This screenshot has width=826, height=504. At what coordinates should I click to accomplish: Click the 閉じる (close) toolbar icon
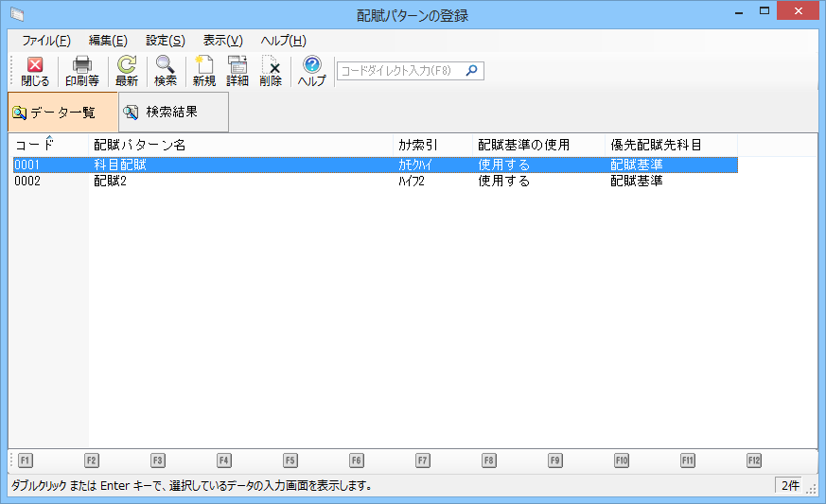[35, 71]
